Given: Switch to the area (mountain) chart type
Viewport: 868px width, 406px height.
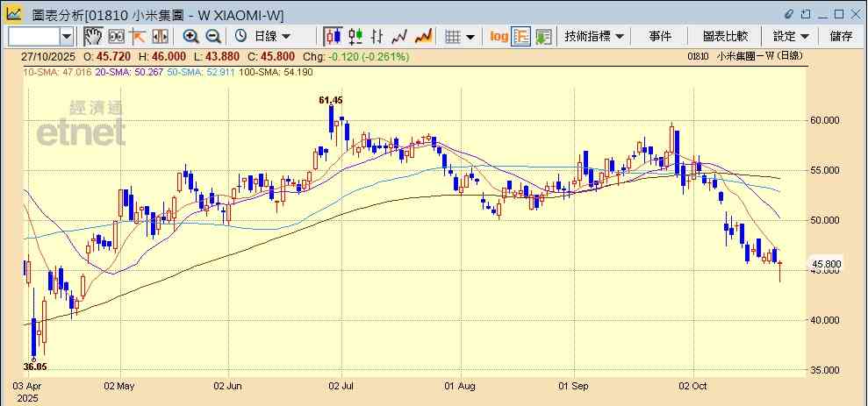Looking at the screenshot, I should coord(423,36).
